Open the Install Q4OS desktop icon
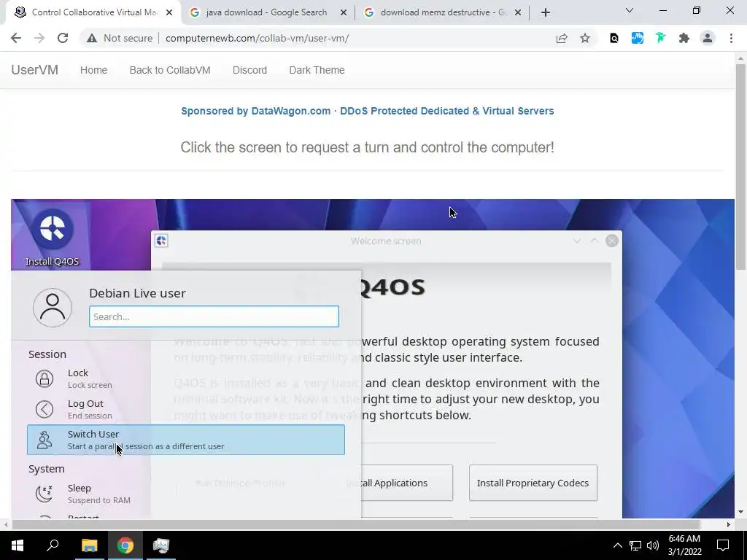747x560 pixels. tap(53, 237)
